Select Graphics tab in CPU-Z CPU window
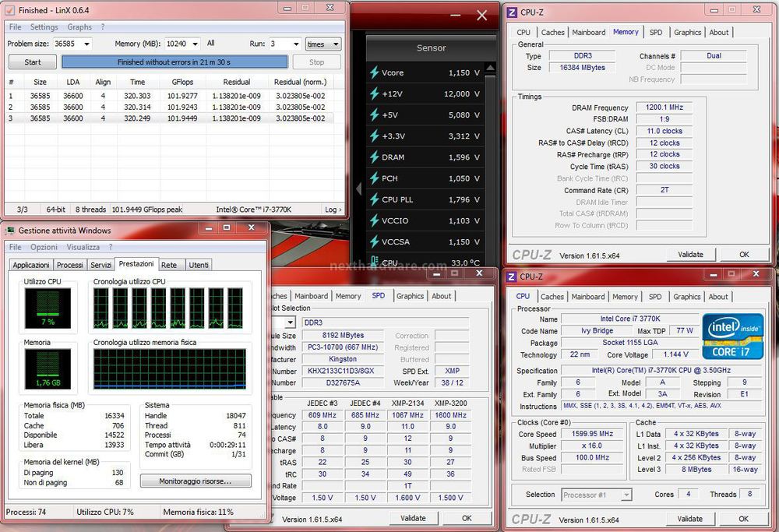This screenshot has height=532, width=779. 687,297
